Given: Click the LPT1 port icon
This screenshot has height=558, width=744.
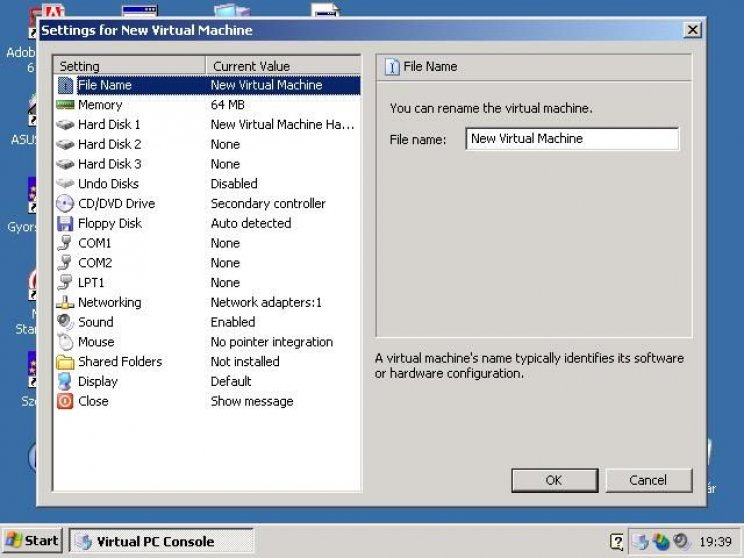Looking at the screenshot, I should pos(65,282).
